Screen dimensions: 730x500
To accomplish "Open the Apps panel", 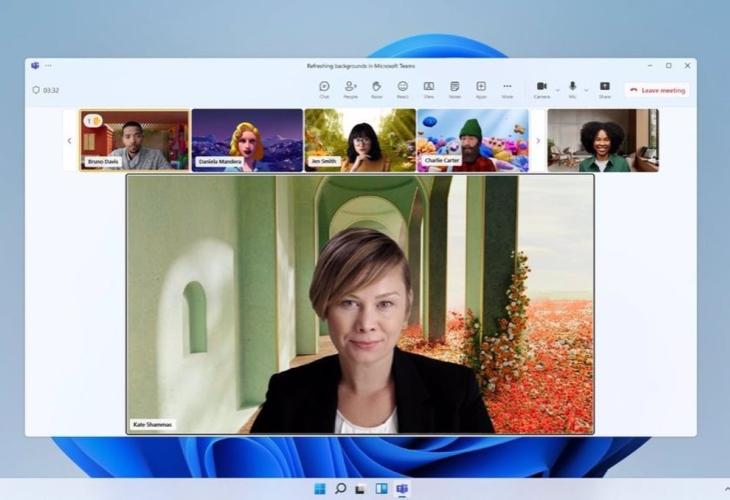I will point(480,89).
